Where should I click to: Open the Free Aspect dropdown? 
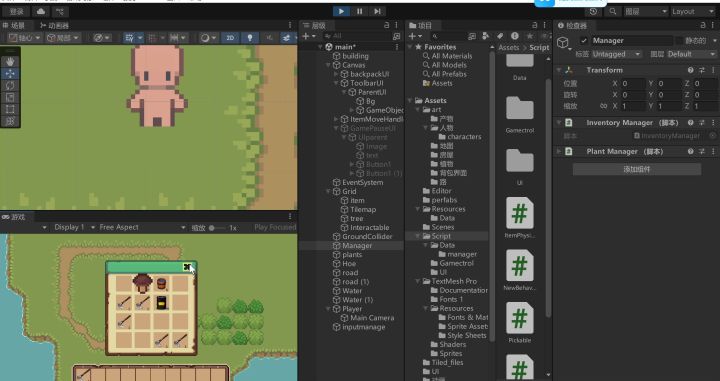[142, 228]
